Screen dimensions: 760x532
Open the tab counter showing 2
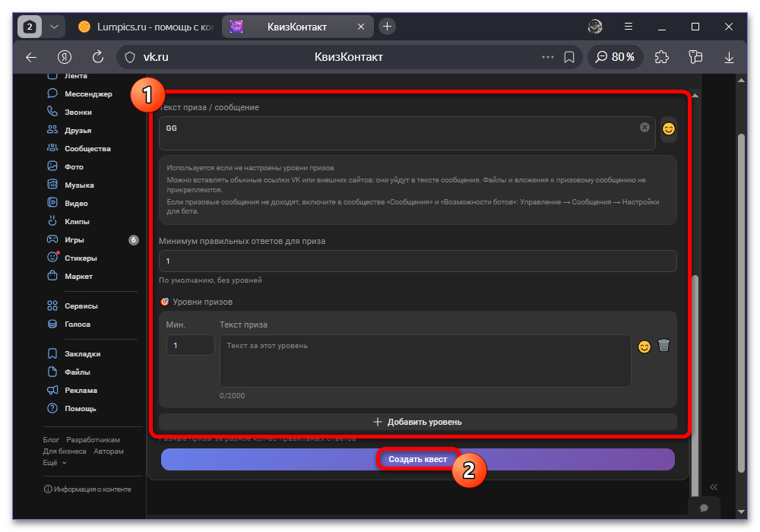[x=30, y=27]
